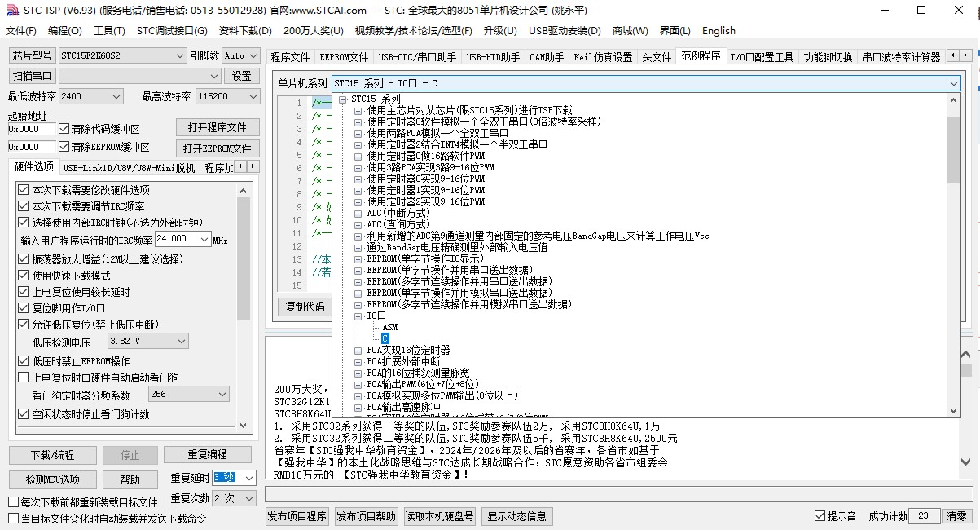Open the 单片机系列 example combo box

tap(646, 83)
